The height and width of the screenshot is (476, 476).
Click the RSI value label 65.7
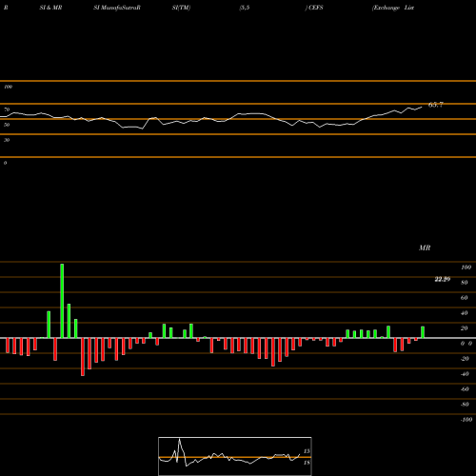point(435,105)
